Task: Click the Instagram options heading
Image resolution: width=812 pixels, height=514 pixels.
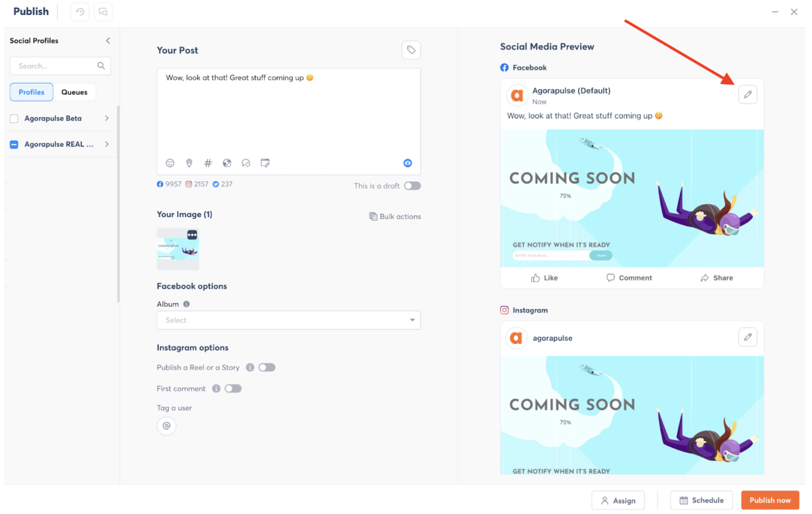Action: [x=193, y=348]
